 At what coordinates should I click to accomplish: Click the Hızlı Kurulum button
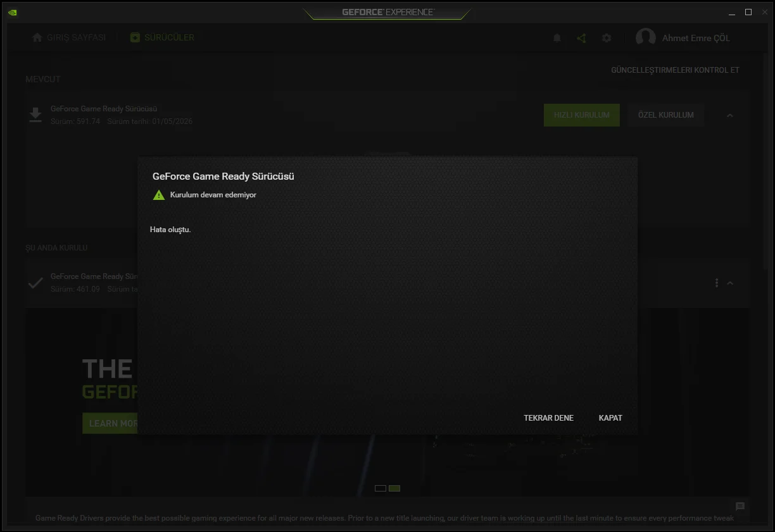coord(581,115)
